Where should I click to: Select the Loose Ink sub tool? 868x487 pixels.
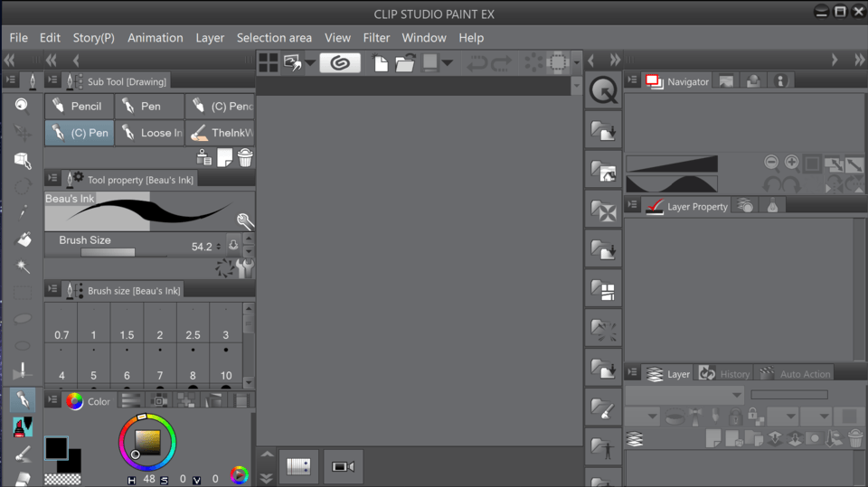coord(151,133)
